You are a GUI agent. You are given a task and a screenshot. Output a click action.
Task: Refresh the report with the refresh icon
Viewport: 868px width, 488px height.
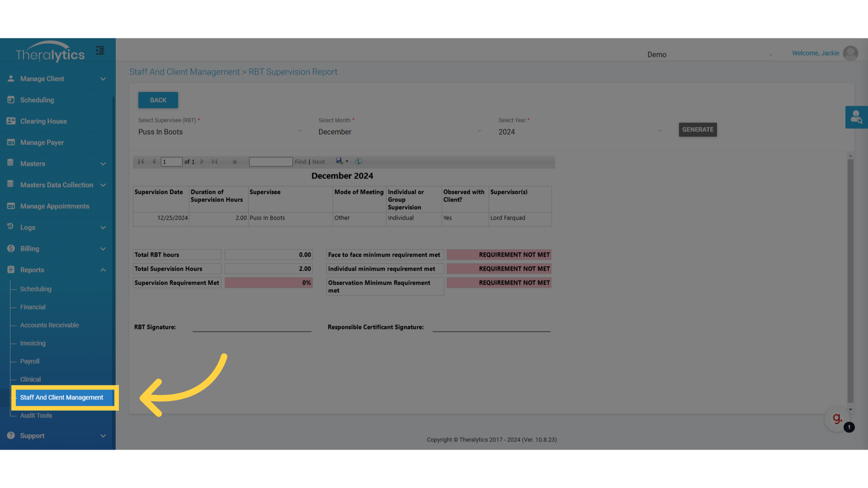coord(359,161)
